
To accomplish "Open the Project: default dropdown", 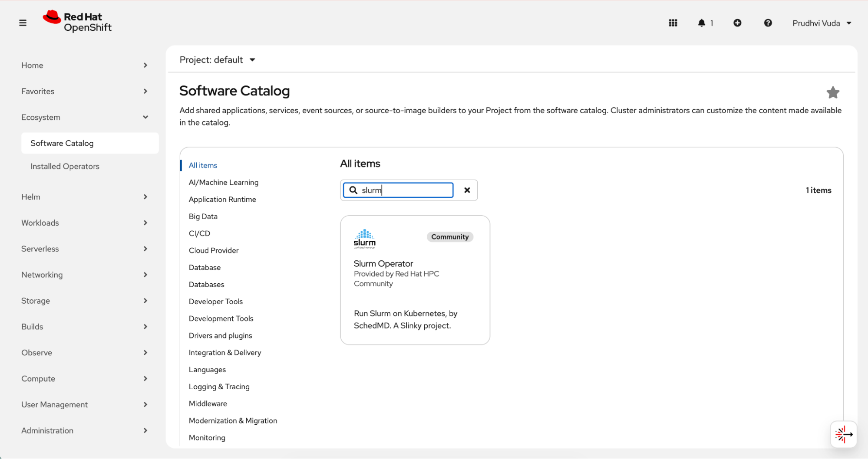I will [217, 60].
